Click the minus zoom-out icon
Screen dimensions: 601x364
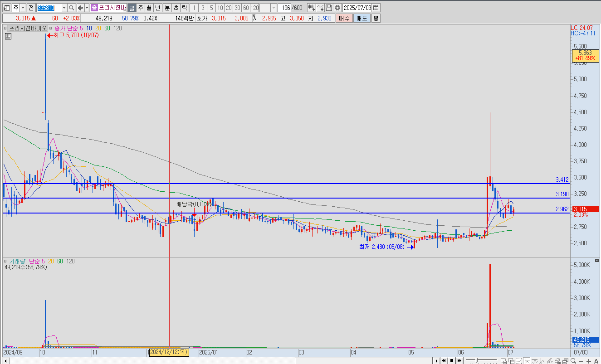pyautogui.click(x=581, y=361)
